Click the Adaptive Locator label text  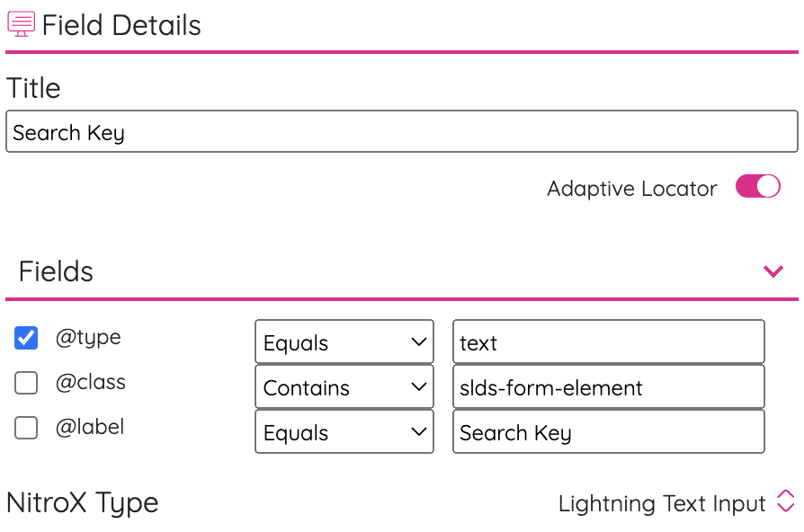click(631, 189)
